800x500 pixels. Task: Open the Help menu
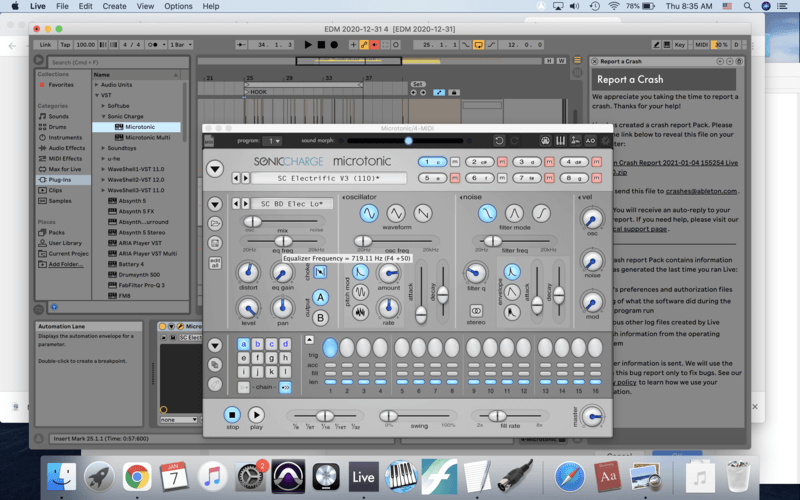pyautogui.click(x=211, y=6)
